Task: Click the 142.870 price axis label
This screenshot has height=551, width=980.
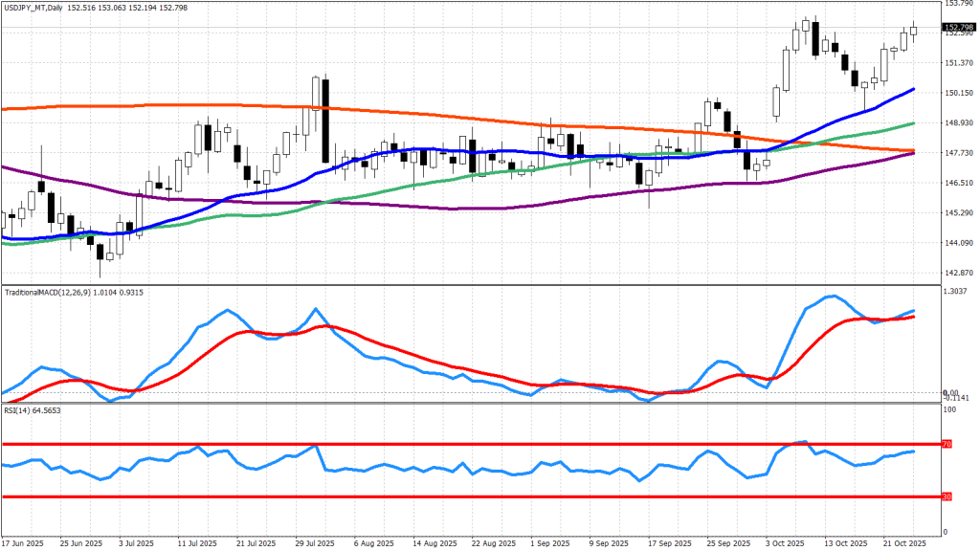Action: coord(960,273)
